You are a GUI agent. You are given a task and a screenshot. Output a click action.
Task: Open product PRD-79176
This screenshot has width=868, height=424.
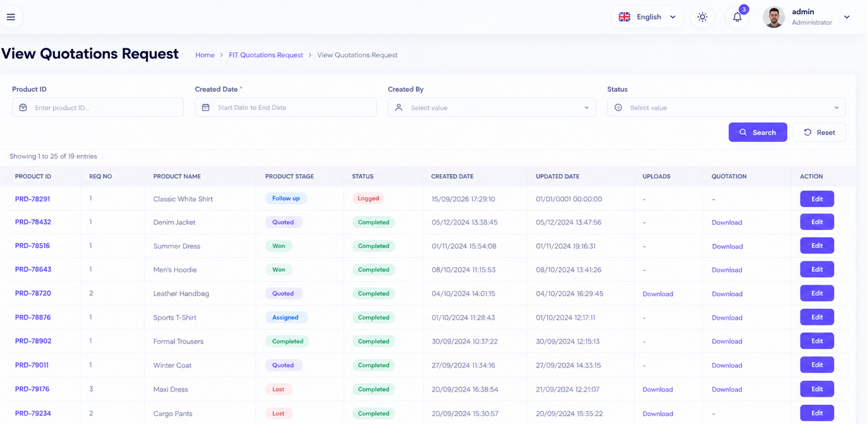[32, 389]
